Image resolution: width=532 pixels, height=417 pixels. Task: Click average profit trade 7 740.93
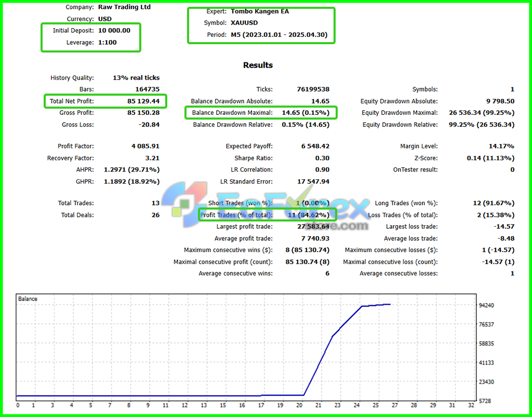pos(315,239)
